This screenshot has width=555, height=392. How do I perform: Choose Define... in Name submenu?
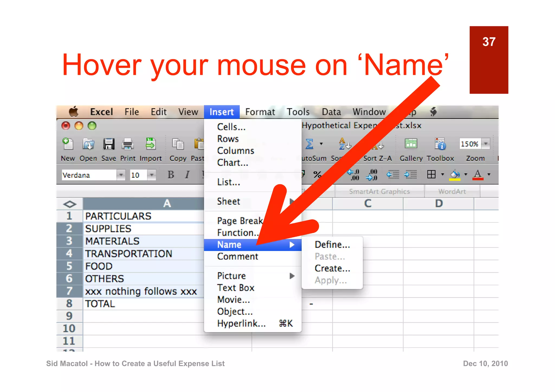332,245
